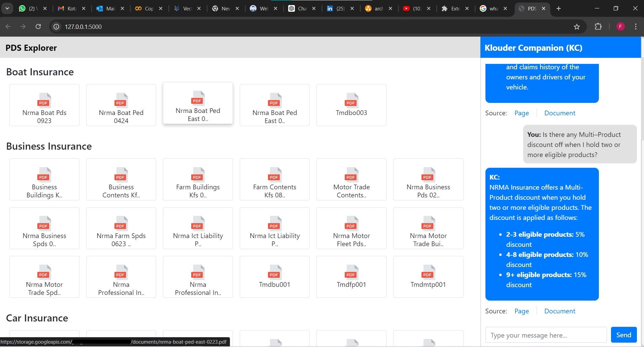
Task: Open the Tmdmtp001 PDF document
Action: pyautogui.click(x=428, y=277)
